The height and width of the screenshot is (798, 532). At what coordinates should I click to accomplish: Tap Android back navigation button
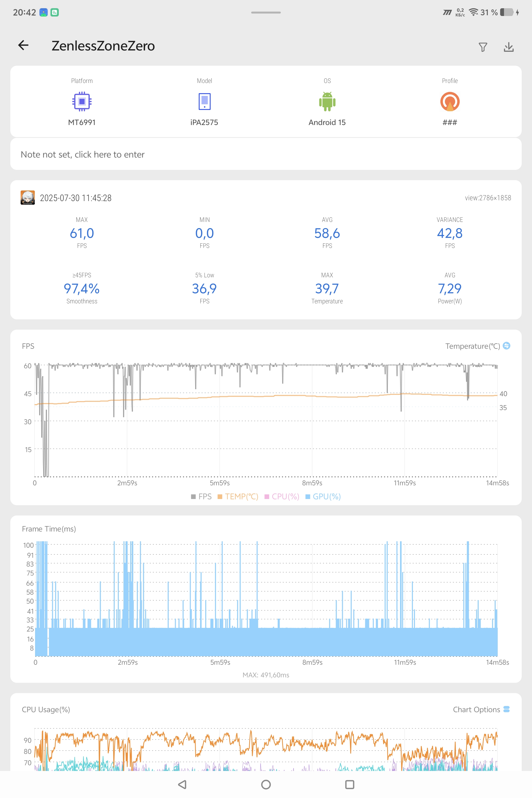tap(182, 784)
